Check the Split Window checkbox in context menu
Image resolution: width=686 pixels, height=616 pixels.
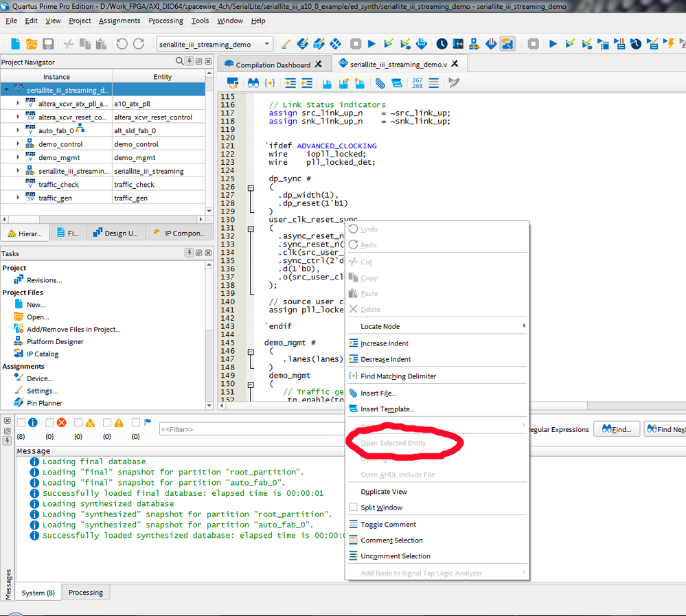[353, 507]
